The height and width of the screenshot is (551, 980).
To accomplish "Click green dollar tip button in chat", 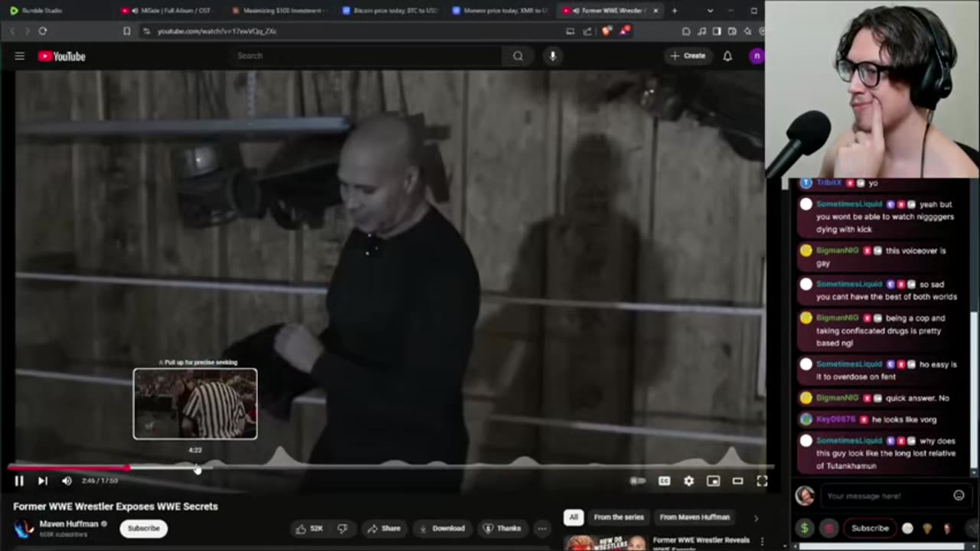I will pyautogui.click(x=805, y=528).
